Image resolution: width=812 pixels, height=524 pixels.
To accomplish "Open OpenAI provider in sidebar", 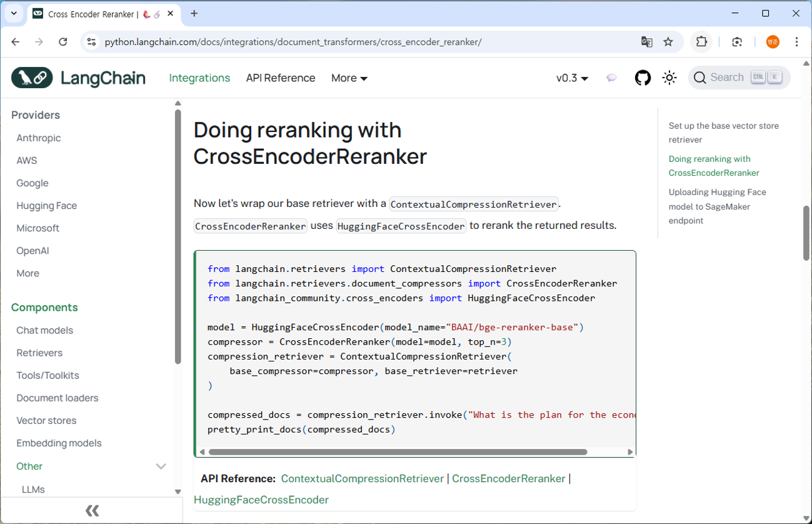I will 33,250.
